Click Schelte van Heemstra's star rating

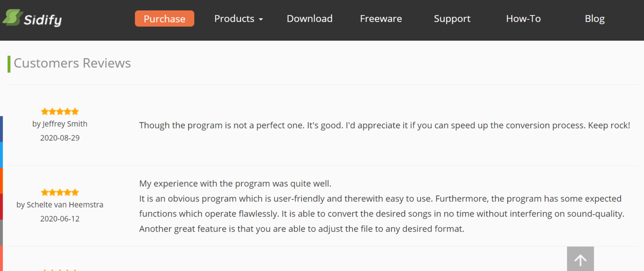pyautogui.click(x=60, y=192)
